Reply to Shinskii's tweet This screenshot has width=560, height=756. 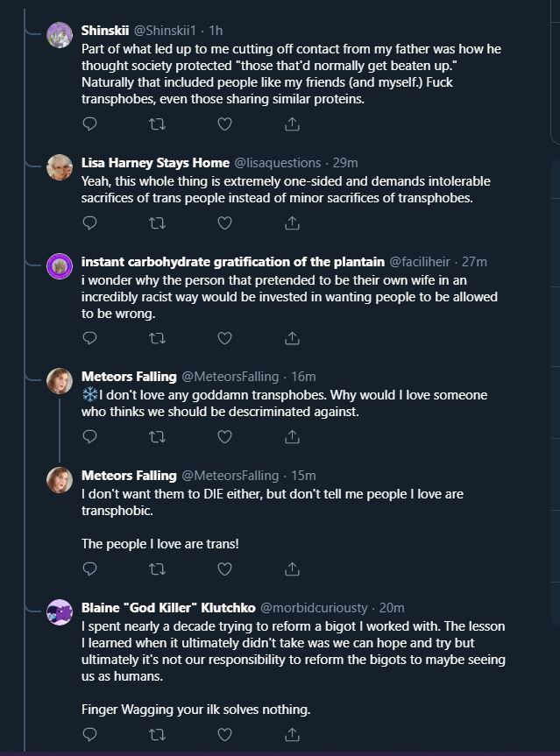(x=89, y=124)
